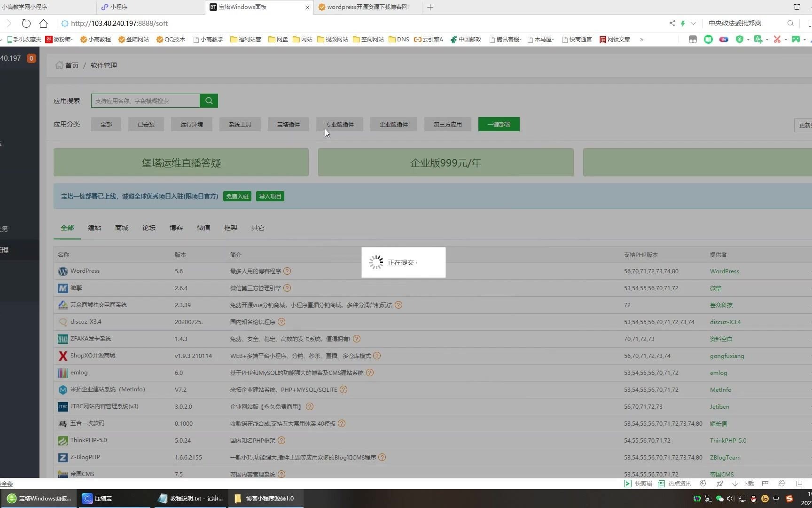
Task: Open help icon next to WordPress description
Action: [x=287, y=271]
